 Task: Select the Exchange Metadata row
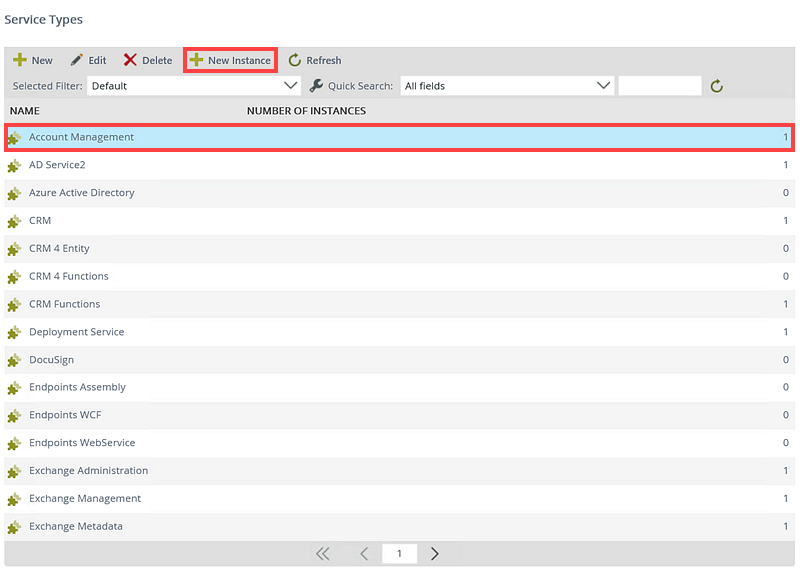(x=399, y=527)
